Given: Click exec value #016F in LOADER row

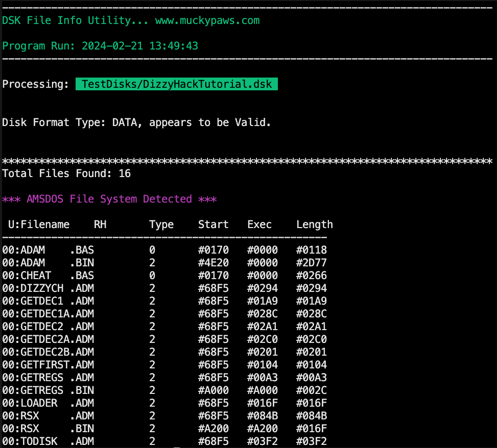Looking at the screenshot, I should tap(263, 403).
